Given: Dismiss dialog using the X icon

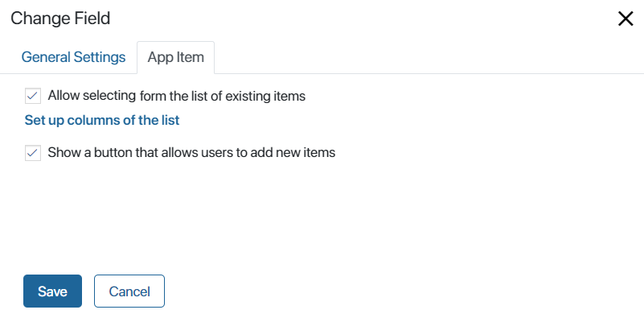Looking at the screenshot, I should pyautogui.click(x=626, y=19).
